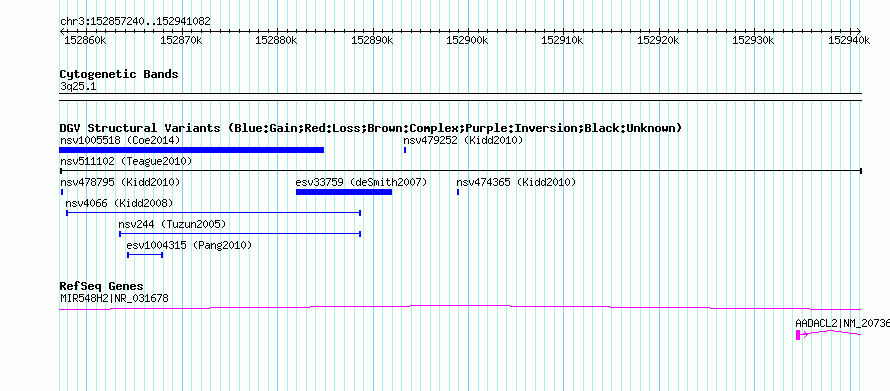Image resolution: width=890 pixels, height=391 pixels.
Task: Click the nsv478795 (Kidd2010) small marker
Action: point(61,192)
